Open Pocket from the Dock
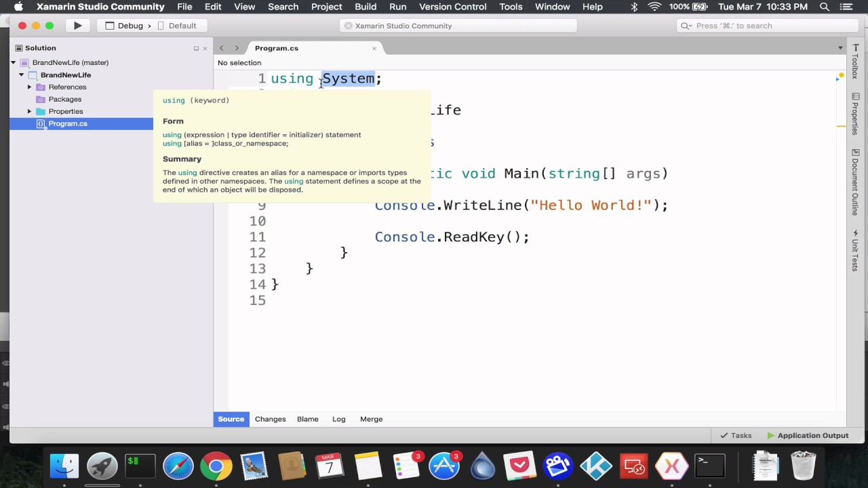 520,466
